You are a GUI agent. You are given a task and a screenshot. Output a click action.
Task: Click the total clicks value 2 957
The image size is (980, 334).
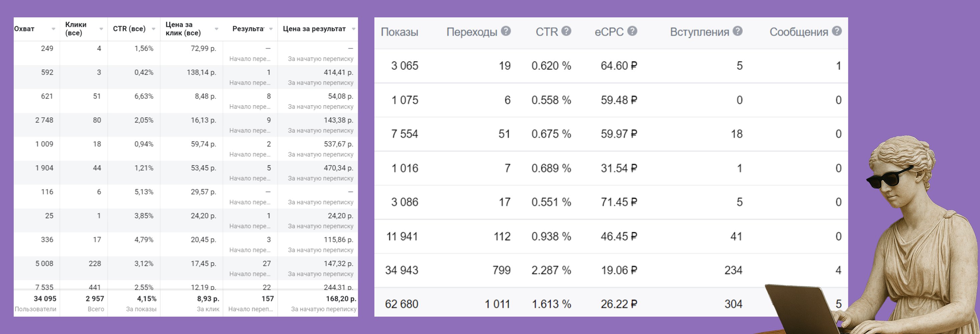pos(95,299)
